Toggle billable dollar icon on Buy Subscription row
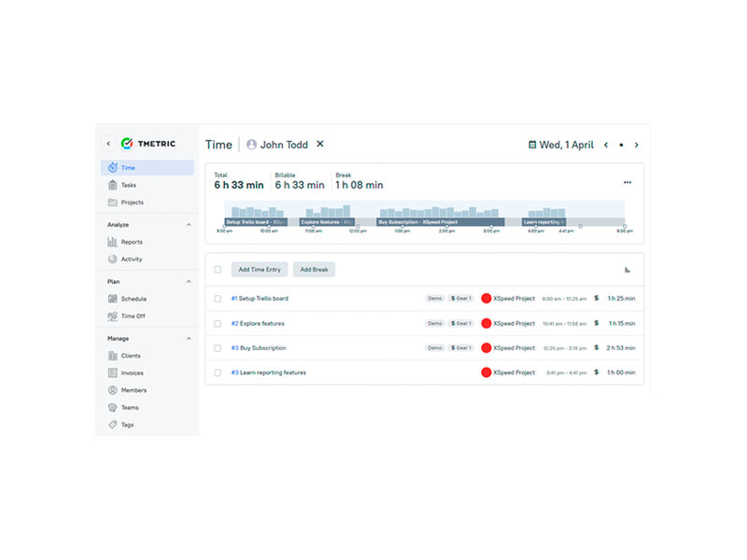This screenshot has width=747, height=560. click(596, 347)
